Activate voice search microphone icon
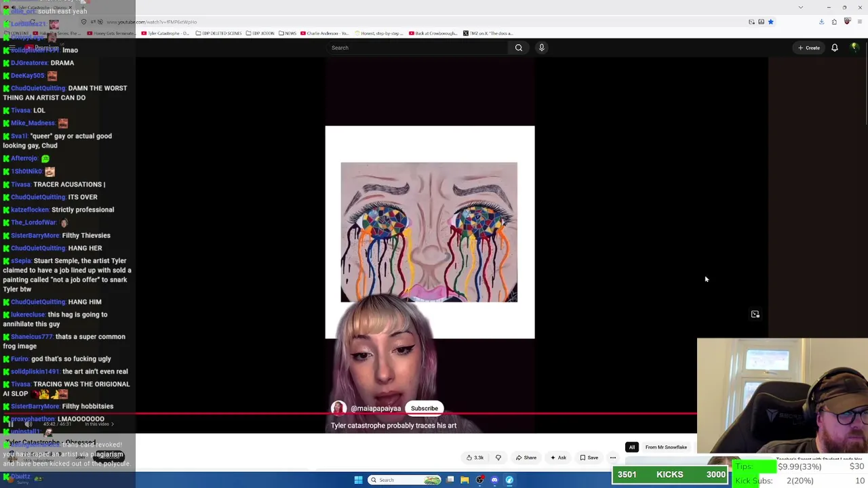868x488 pixels. click(x=541, y=47)
